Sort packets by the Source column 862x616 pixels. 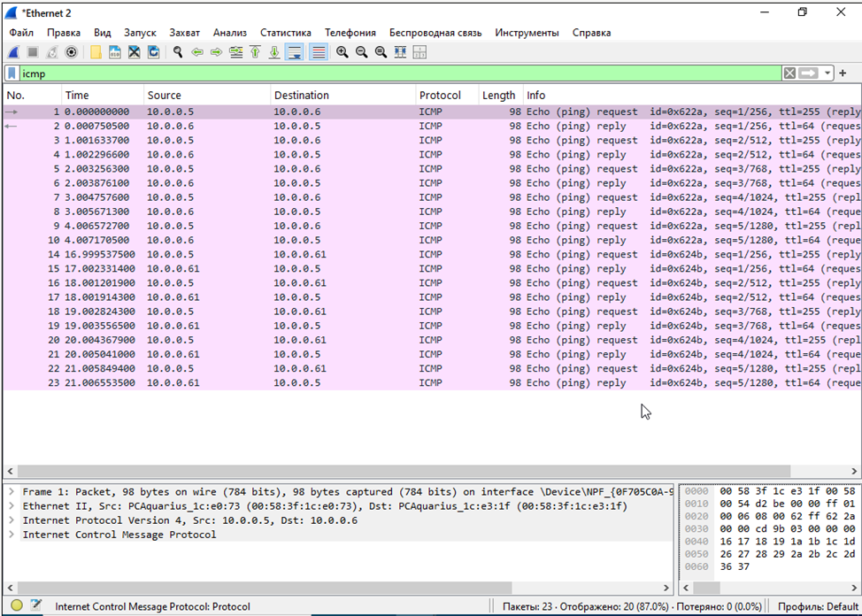(x=207, y=96)
